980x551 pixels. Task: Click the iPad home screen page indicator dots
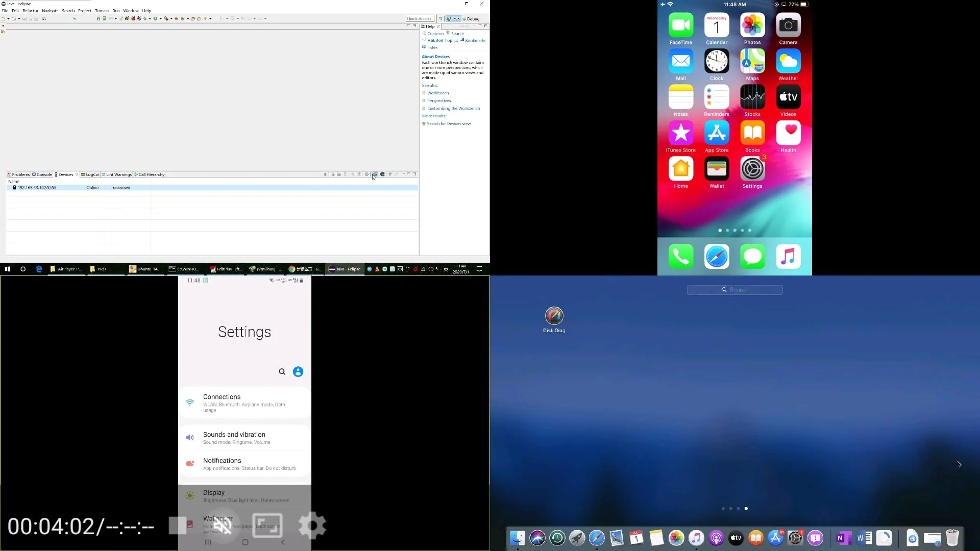pos(734,508)
